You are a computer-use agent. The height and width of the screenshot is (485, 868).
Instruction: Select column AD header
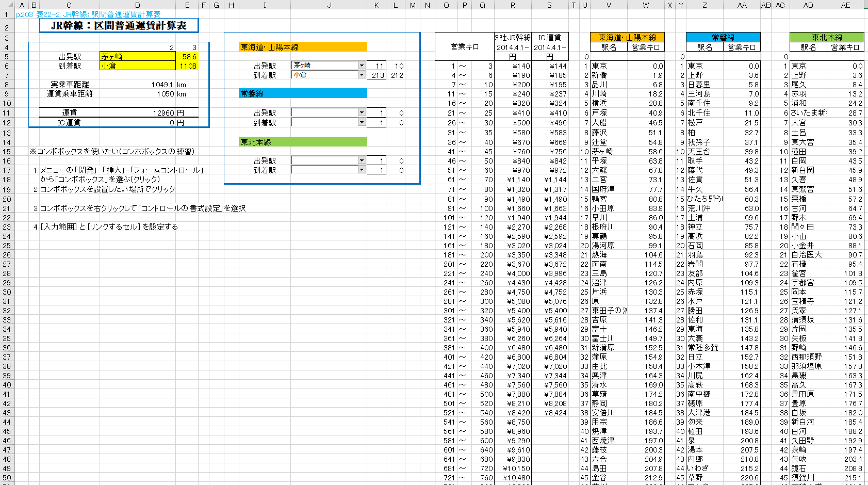808,5
